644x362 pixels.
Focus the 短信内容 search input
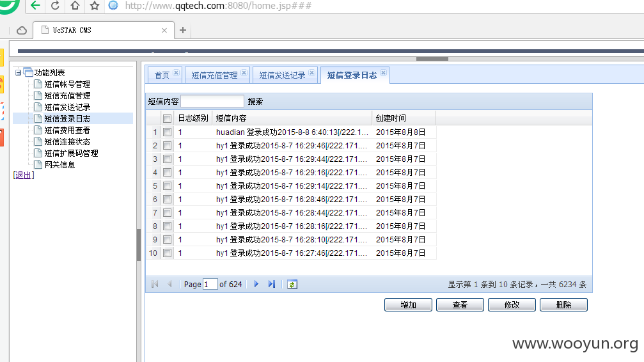pos(212,101)
